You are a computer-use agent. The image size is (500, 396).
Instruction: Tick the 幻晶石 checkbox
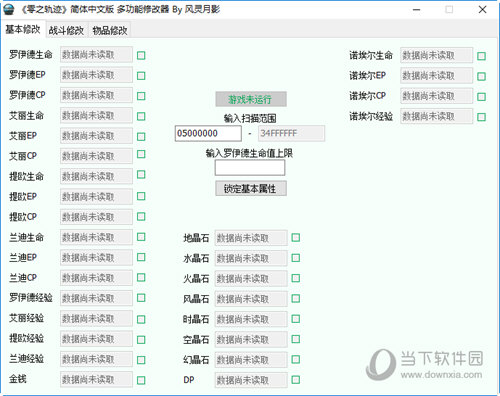(296, 359)
